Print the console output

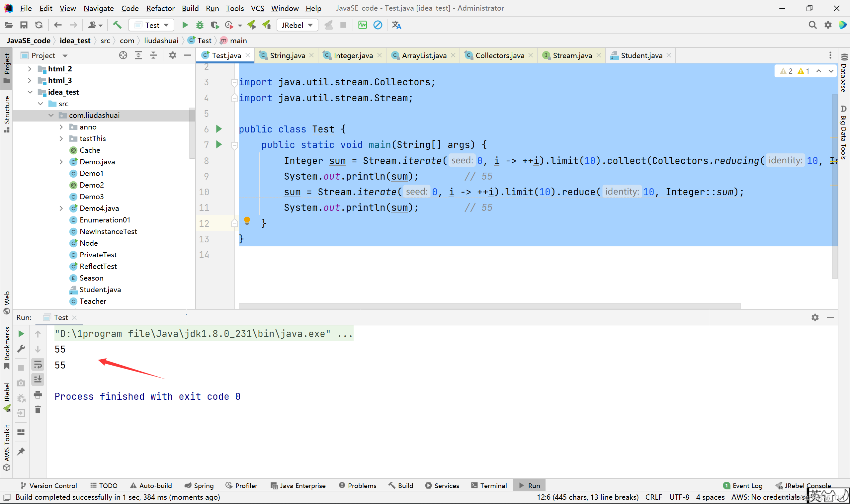click(x=38, y=395)
